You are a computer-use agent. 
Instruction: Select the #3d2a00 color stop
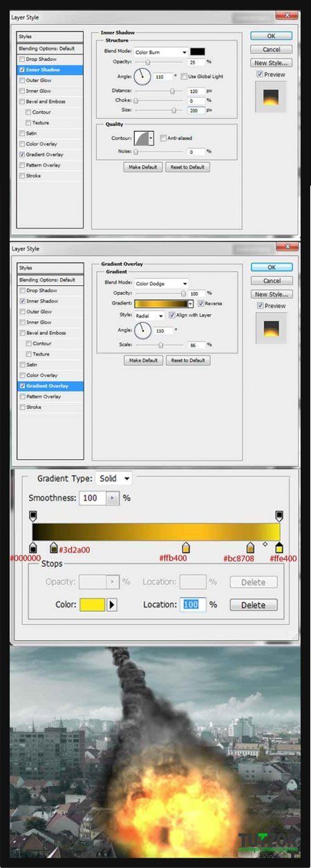point(54,548)
